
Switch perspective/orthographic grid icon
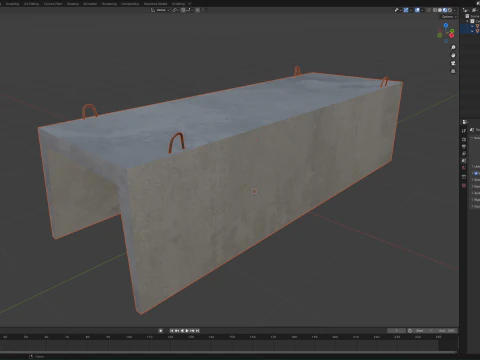pyautogui.click(x=453, y=71)
